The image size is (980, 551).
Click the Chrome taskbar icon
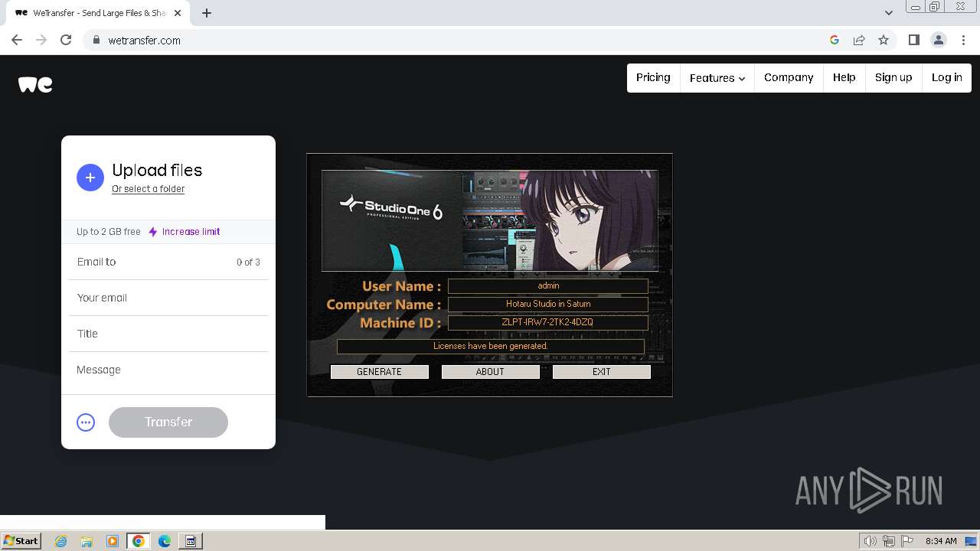pos(138,541)
